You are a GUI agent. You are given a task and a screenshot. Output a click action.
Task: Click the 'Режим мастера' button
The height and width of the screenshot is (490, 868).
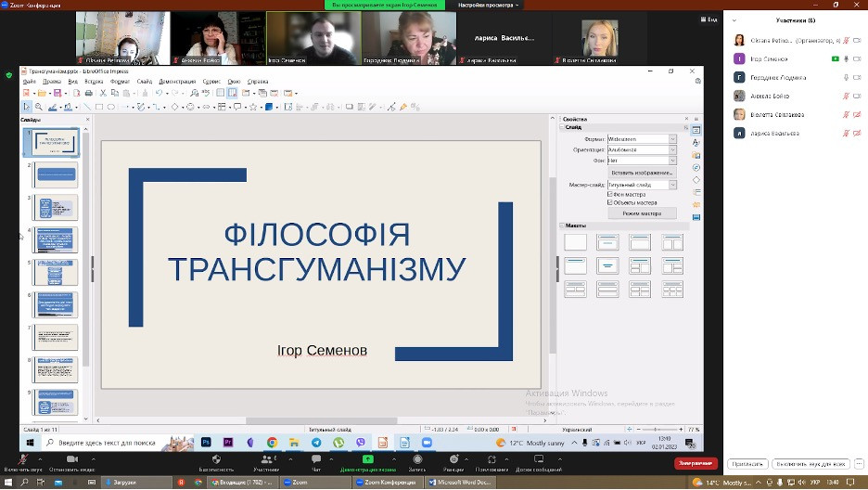(x=641, y=213)
